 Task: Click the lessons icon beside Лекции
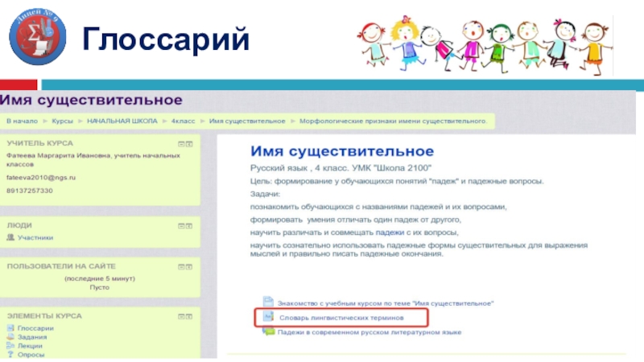click(x=10, y=346)
